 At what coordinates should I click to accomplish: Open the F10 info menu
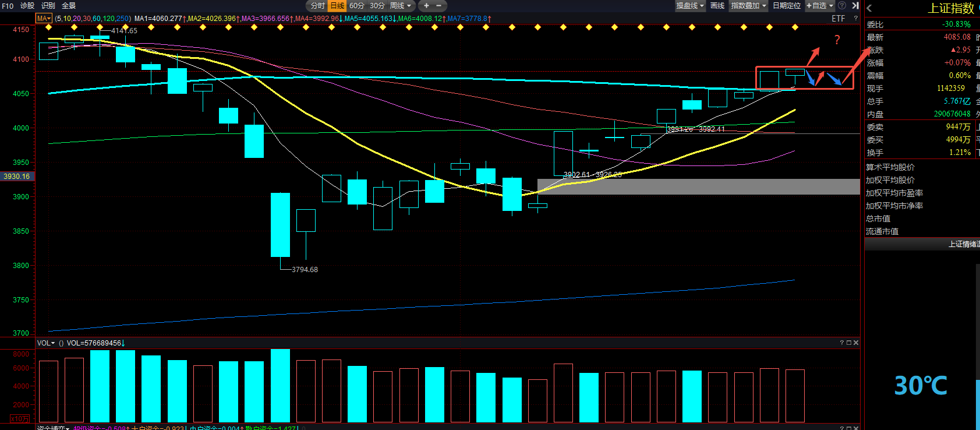[x=8, y=6]
